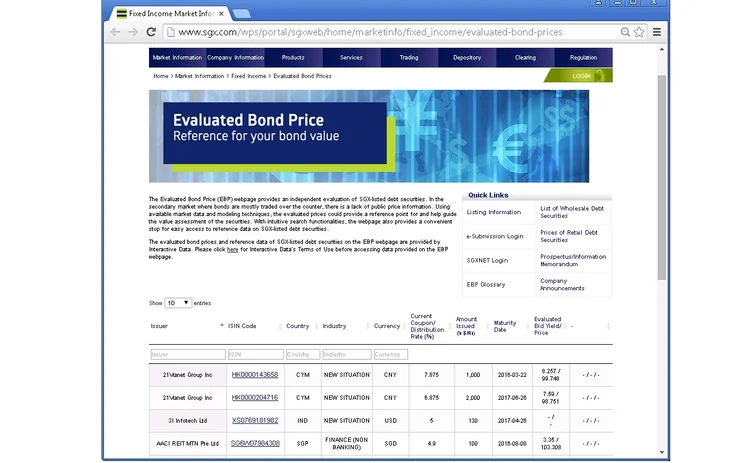Image resolution: width=750 pixels, height=463 pixels.
Task: Open ISIN link HK0000204716
Action: click(255, 398)
